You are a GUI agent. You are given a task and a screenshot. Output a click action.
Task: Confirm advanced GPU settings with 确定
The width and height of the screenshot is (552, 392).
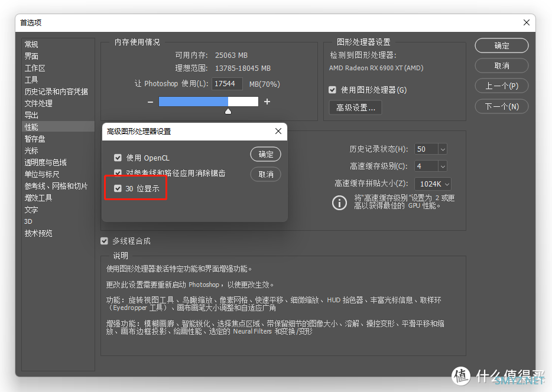point(266,154)
